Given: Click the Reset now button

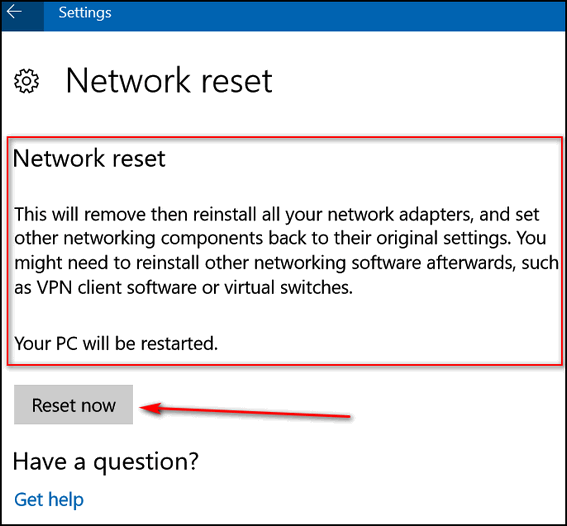Looking at the screenshot, I should pyautogui.click(x=73, y=405).
